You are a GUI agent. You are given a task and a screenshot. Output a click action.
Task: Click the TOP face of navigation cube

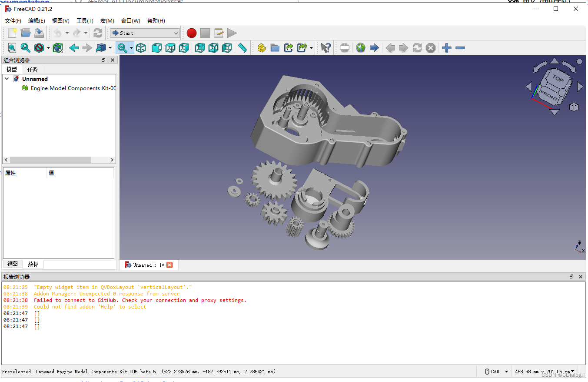click(558, 79)
